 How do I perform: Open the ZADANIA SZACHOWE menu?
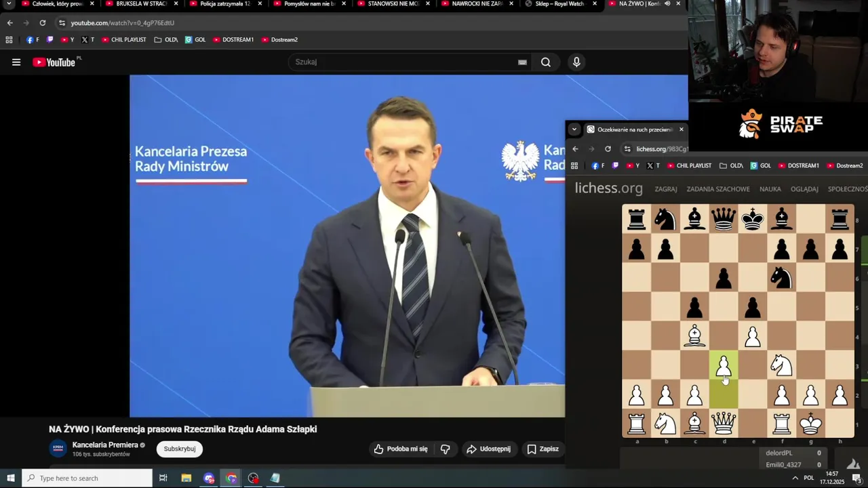(718, 189)
